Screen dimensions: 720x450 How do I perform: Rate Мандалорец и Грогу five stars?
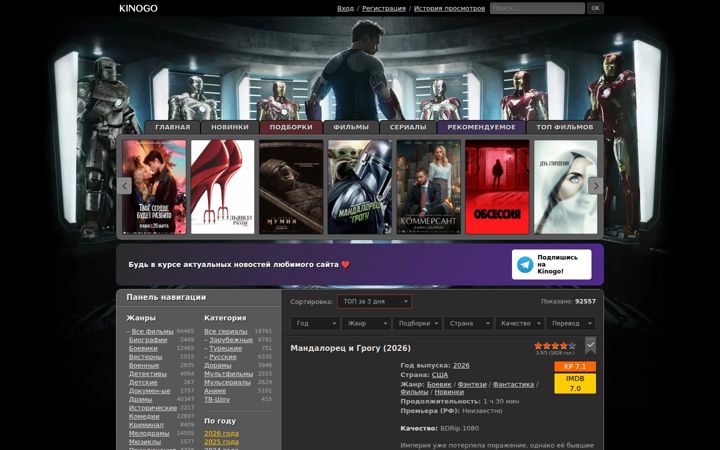(x=572, y=345)
